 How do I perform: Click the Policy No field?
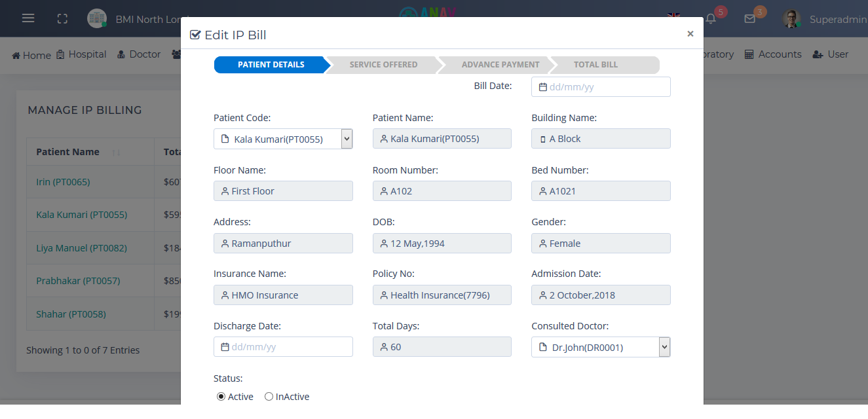coord(442,295)
